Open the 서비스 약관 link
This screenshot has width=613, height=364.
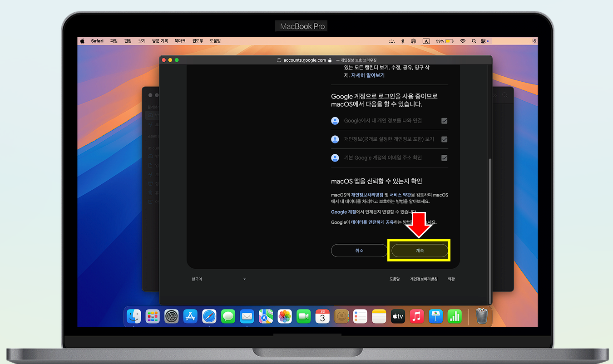(400, 195)
